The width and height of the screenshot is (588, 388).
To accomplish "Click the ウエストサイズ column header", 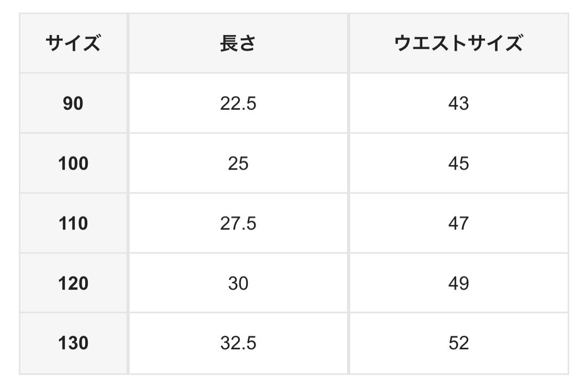I will [x=458, y=43].
